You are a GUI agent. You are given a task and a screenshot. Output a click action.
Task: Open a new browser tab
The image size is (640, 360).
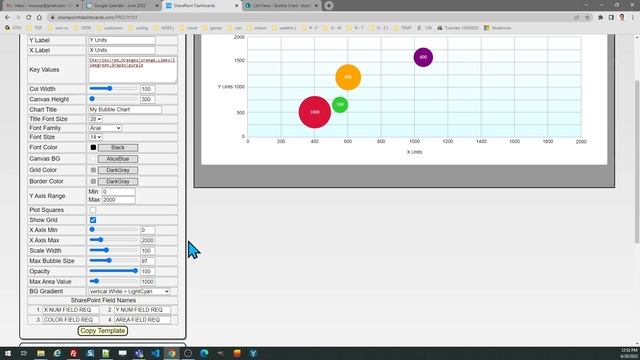click(x=329, y=6)
